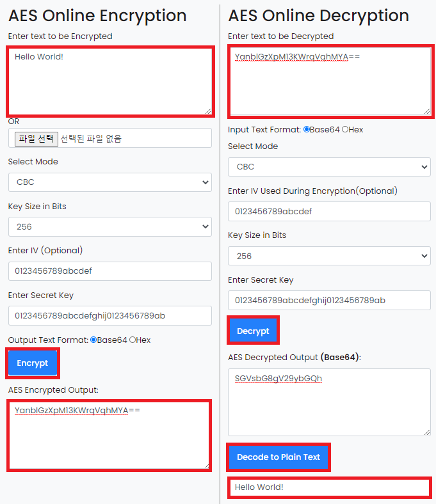The width and height of the screenshot is (436, 504).
Task: Click the text to be Decrypted textarea
Action: [329, 81]
